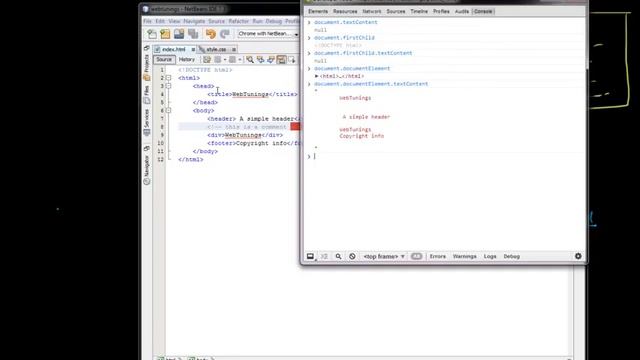Switch to the Timeline tab in DevTools

(419, 11)
